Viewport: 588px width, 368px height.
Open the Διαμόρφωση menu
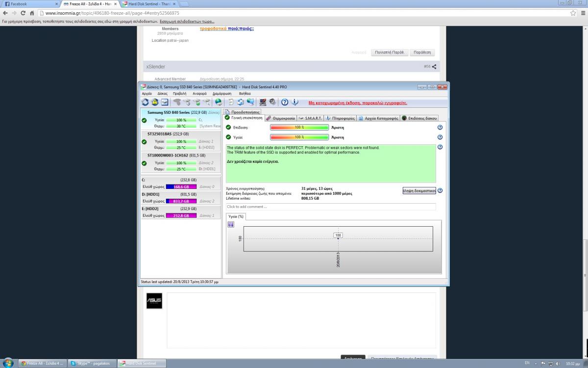222,93
